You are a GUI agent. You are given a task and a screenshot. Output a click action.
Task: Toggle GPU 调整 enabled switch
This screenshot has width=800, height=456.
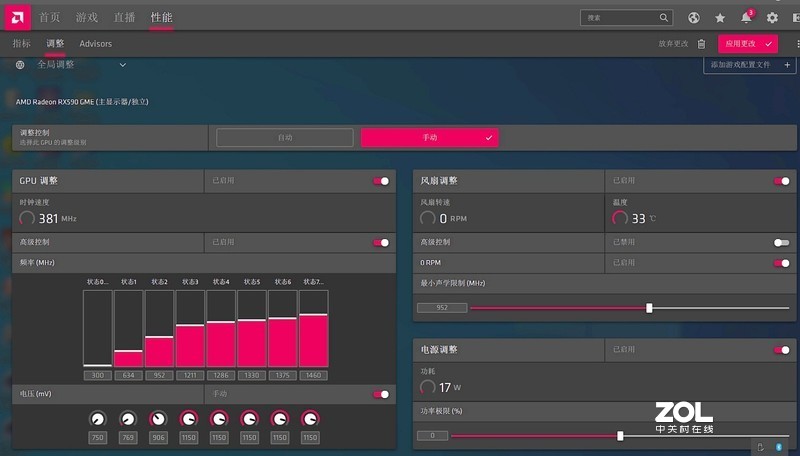pyautogui.click(x=381, y=181)
